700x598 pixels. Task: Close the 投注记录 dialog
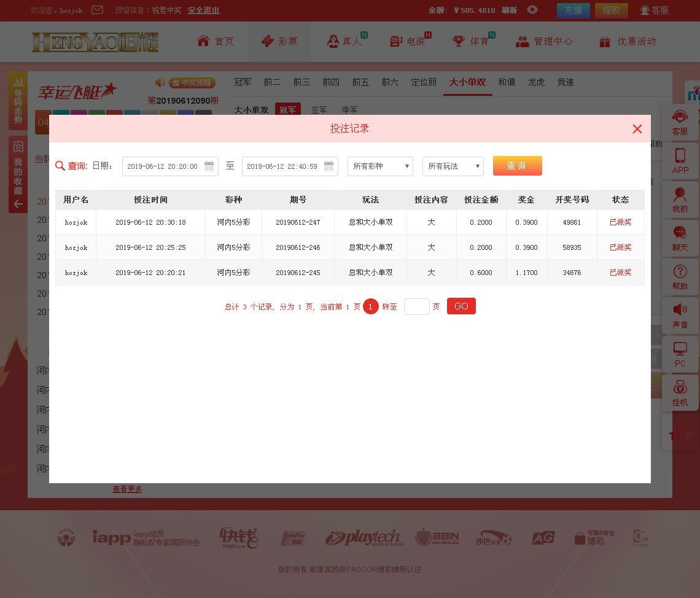637,129
